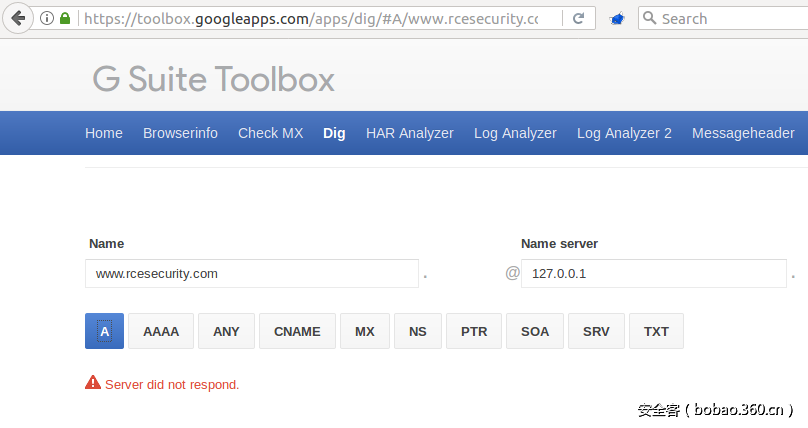The height and width of the screenshot is (428, 808).
Task: Open the Check MX tab
Action: click(271, 133)
